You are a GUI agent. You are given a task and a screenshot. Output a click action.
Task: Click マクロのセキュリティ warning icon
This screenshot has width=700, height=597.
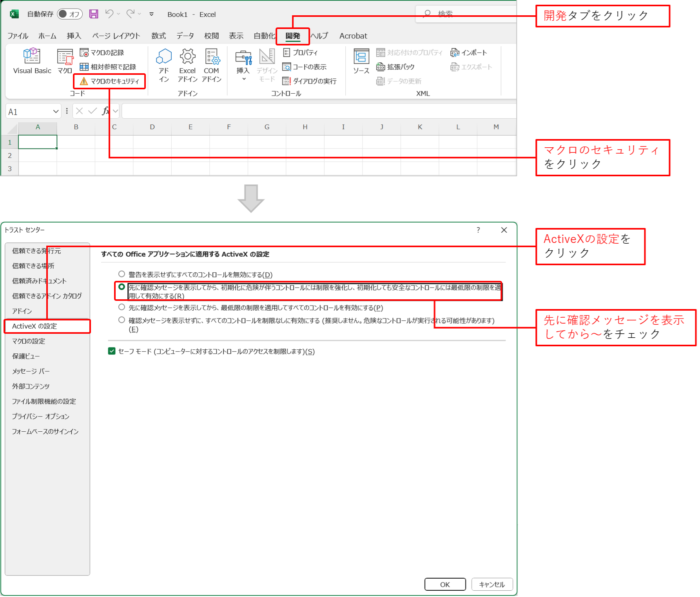pyautogui.click(x=84, y=81)
